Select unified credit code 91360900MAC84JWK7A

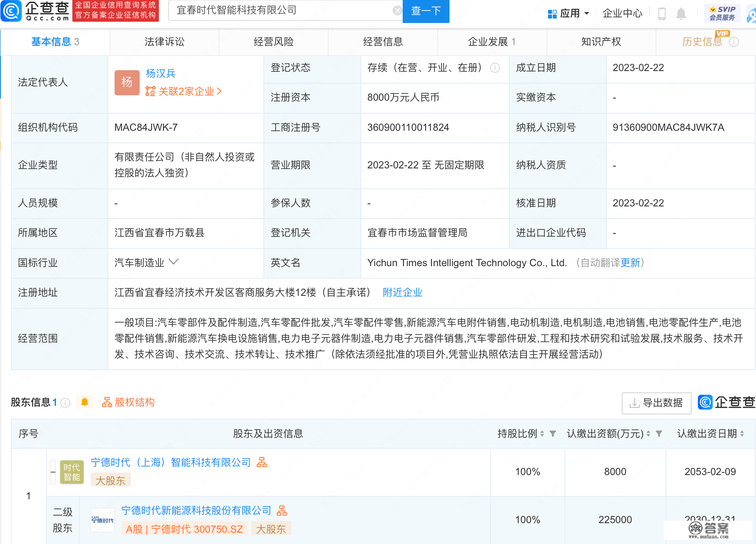point(668,127)
